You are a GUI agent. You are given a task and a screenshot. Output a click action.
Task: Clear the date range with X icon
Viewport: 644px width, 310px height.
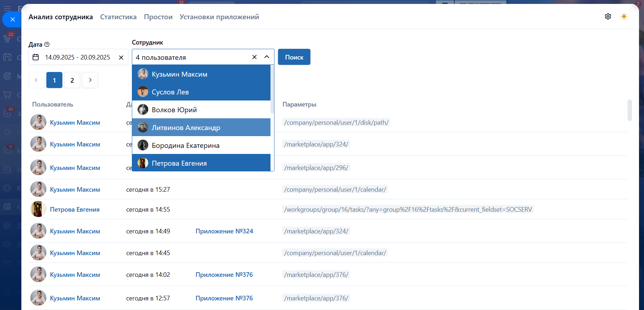[121, 57]
